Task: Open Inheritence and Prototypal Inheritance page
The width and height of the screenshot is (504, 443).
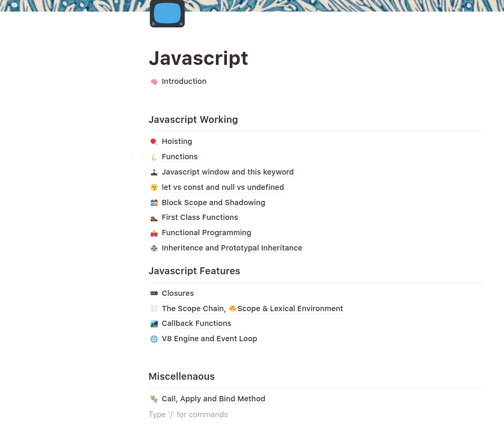Action: (232, 248)
